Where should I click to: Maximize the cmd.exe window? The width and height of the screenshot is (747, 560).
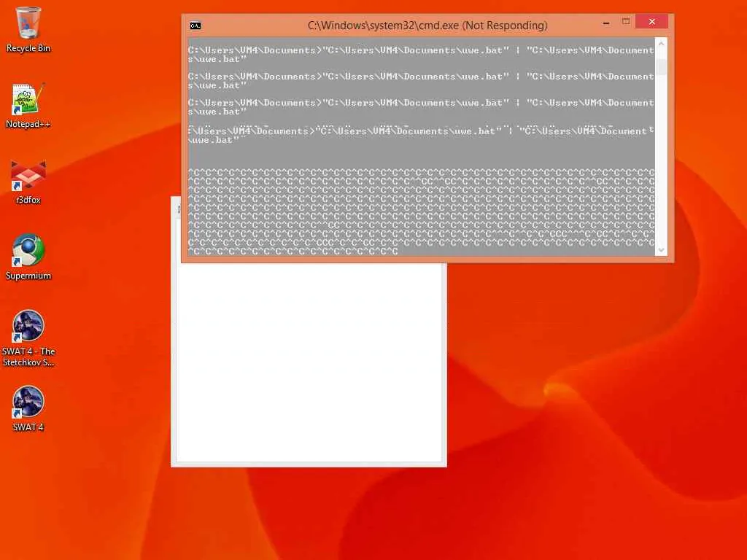626,21
